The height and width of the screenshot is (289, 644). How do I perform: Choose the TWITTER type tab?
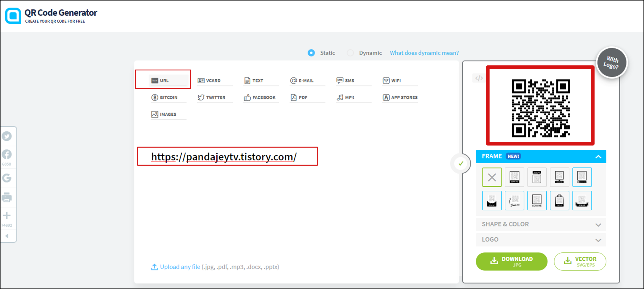pyautogui.click(x=215, y=98)
